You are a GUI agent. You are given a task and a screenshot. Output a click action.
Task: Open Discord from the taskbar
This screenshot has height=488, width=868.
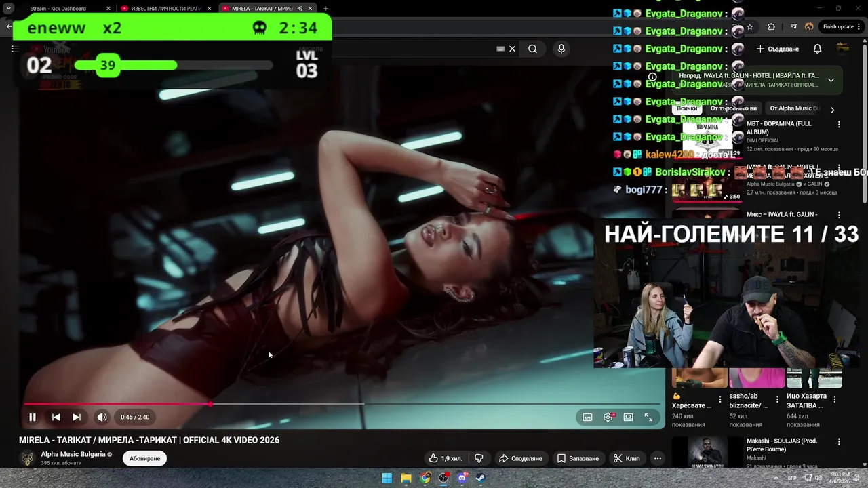point(462,478)
